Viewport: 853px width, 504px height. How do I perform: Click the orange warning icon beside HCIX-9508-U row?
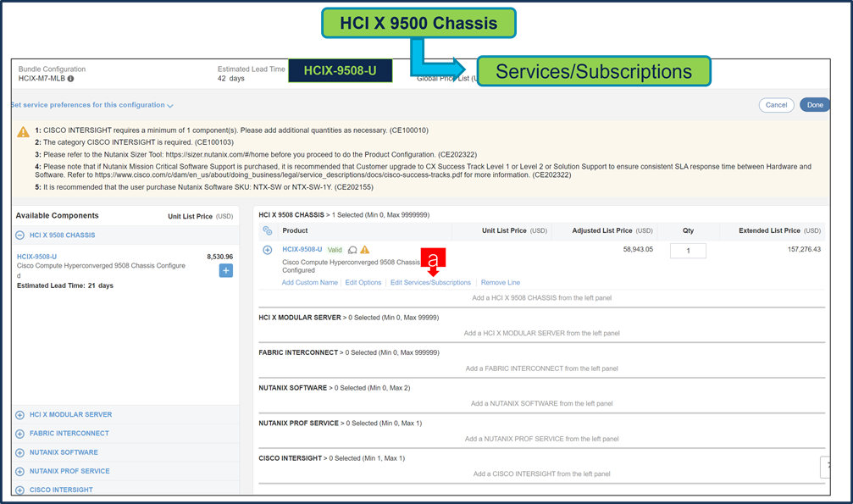[365, 249]
